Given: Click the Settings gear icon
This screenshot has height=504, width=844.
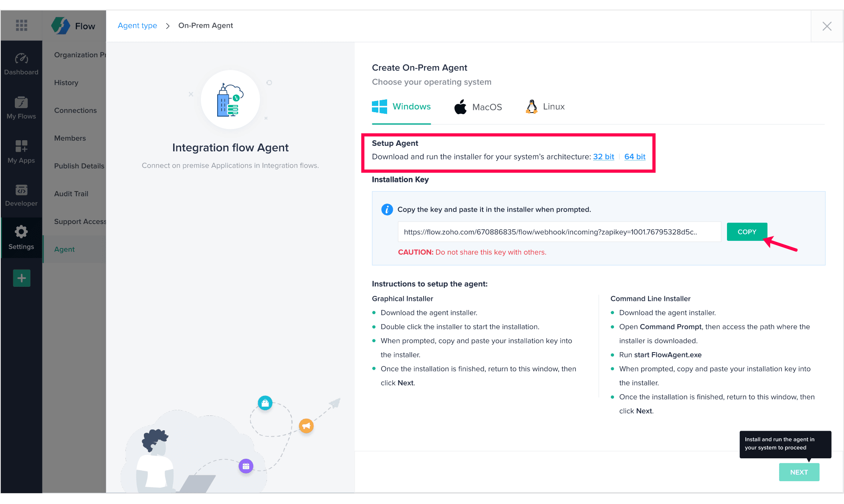Looking at the screenshot, I should [21, 232].
